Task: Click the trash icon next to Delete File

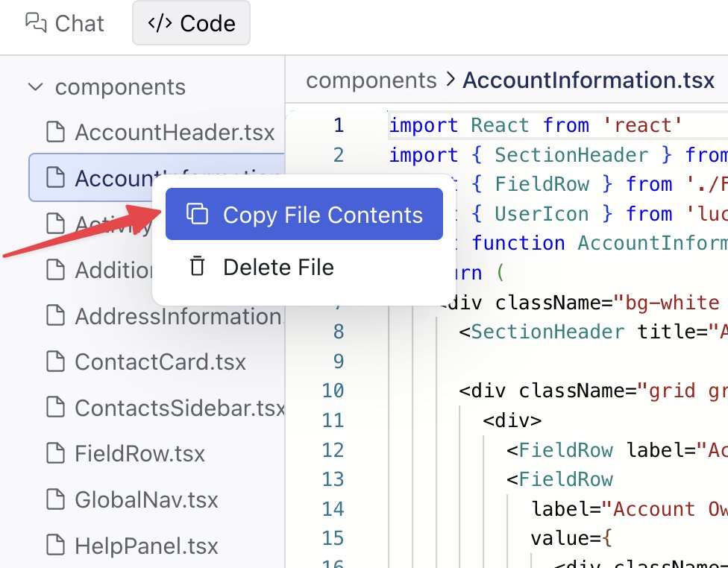Action: (x=195, y=265)
